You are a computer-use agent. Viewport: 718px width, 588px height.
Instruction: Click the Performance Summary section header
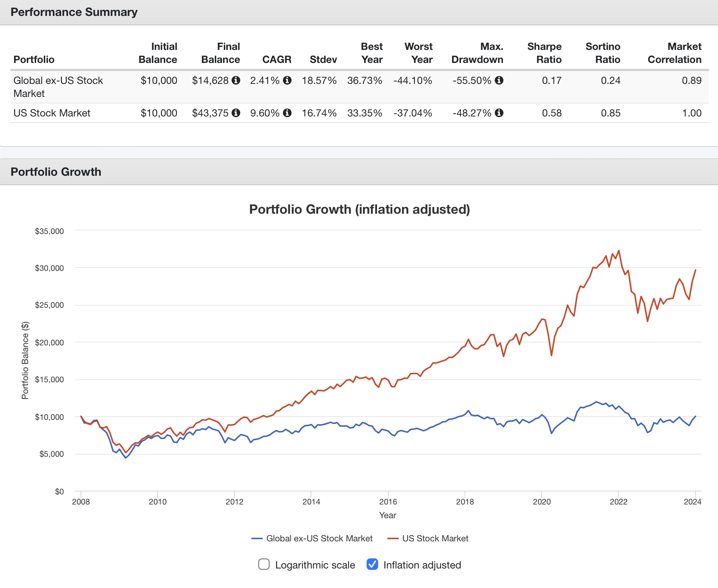coord(74,12)
